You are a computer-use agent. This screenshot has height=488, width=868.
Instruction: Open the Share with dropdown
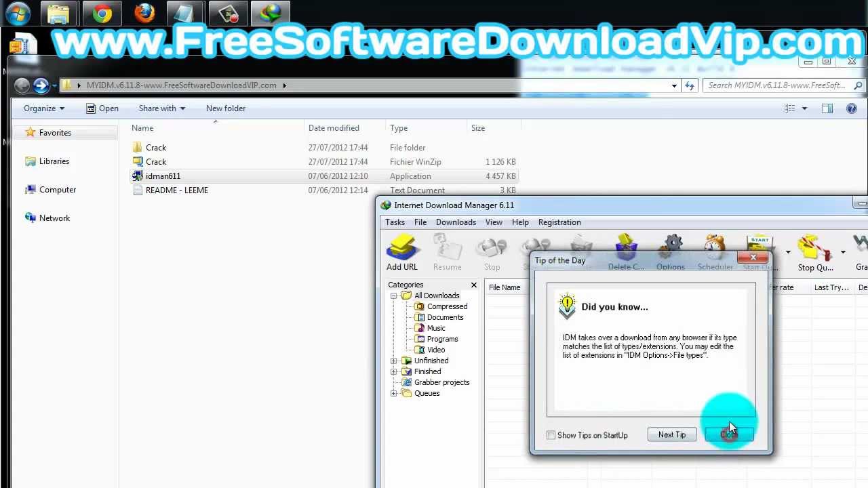(161, 108)
